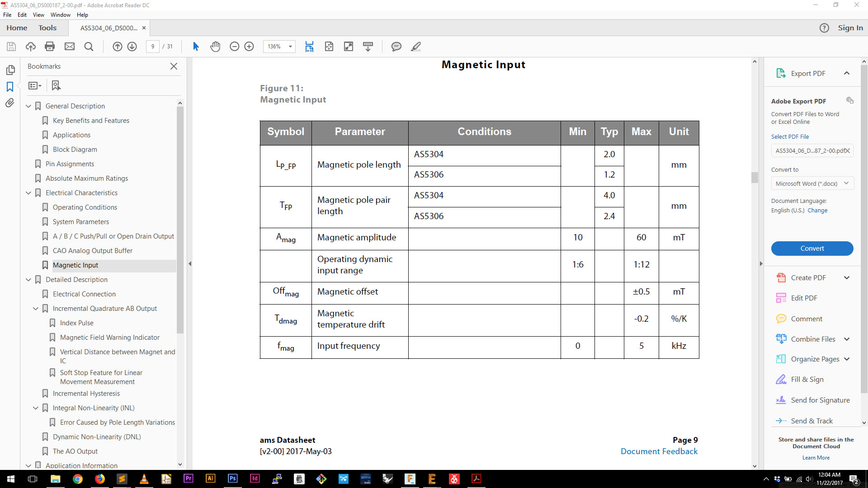Add a sticky note comment icon
This screenshot has width=868, height=488.
[396, 47]
